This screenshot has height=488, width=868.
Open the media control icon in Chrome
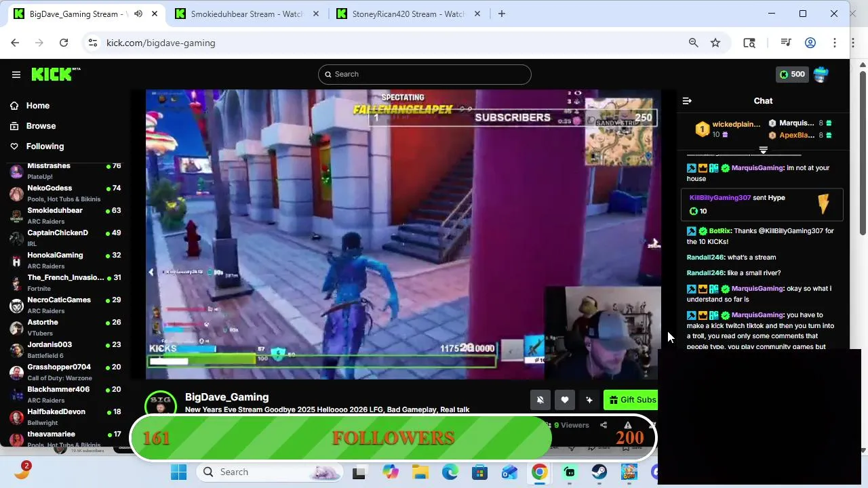pos(786,43)
